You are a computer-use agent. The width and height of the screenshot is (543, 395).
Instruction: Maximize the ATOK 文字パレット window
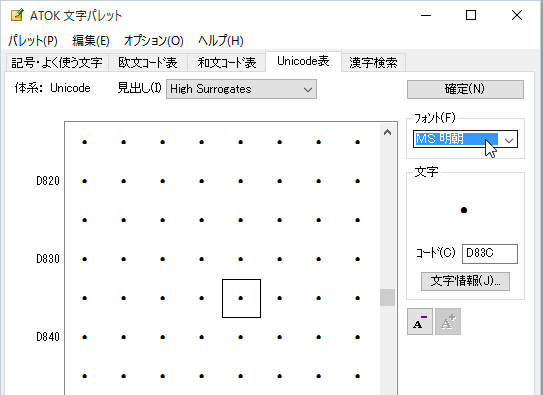[471, 15]
